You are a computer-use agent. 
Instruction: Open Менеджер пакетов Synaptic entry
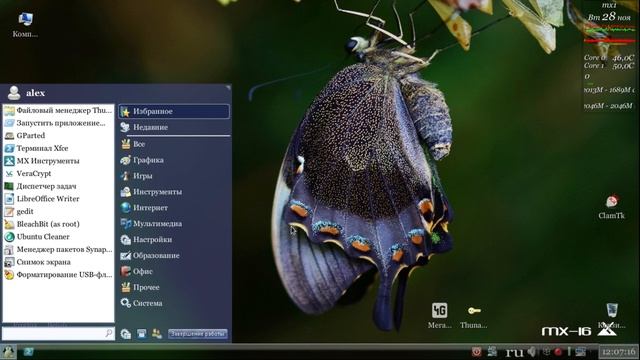(x=58, y=249)
